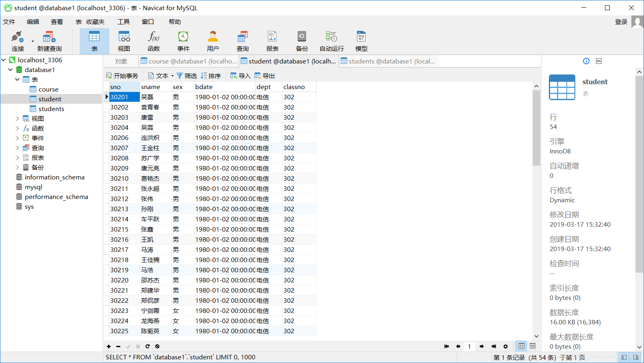Open the Event (事件) toolbar icon
Screen dimensions: 644x363
coord(183,41)
